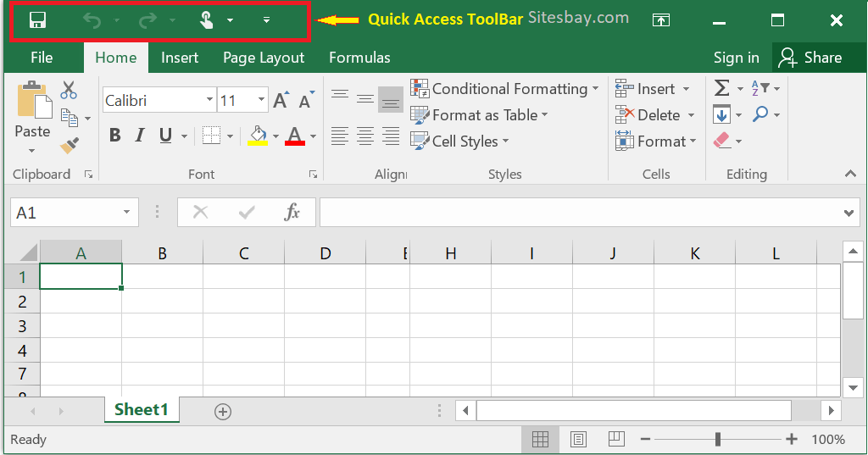The width and height of the screenshot is (868, 455).
Task: Click the Cancel X icon in formula bar
Action: pos(200,212)
